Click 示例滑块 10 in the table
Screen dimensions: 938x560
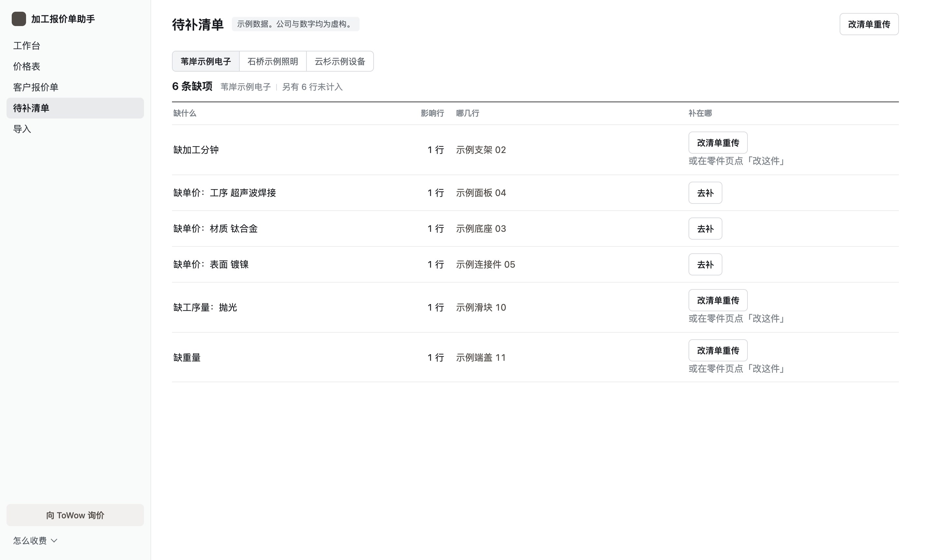(481, 308)
